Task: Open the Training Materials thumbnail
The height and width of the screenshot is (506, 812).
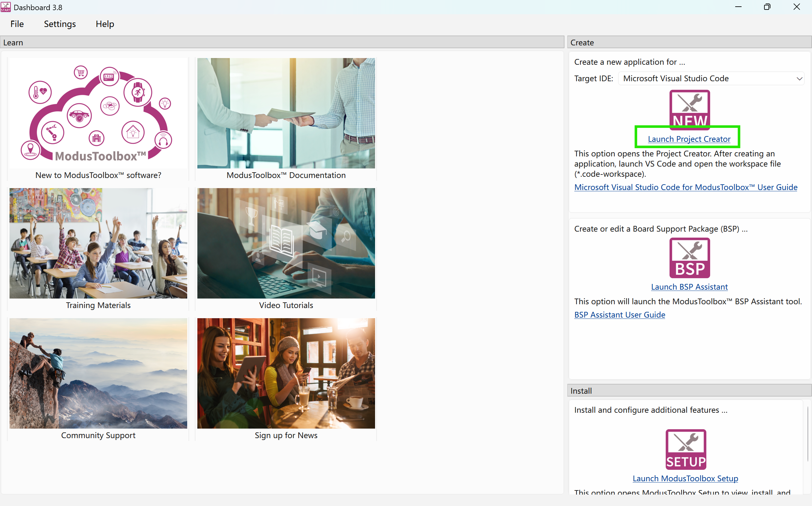Action: pyautogui.click(x=98, y=243)
